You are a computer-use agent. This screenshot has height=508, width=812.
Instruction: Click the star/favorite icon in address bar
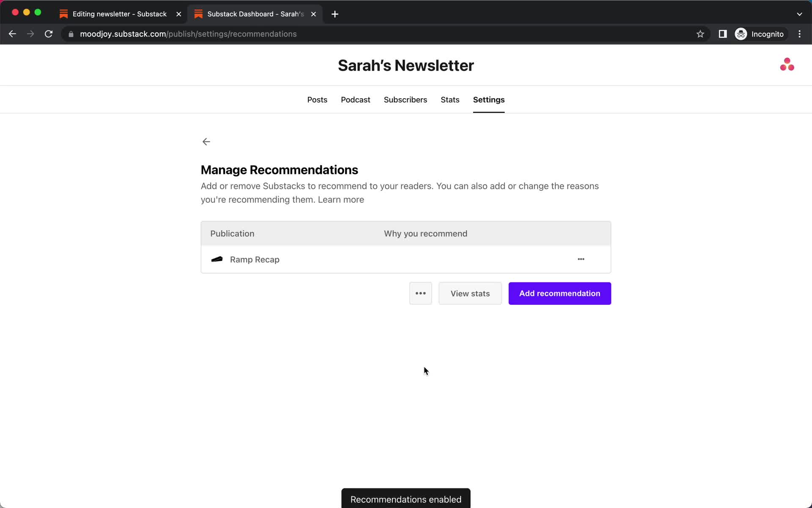(x=700, y=34)
